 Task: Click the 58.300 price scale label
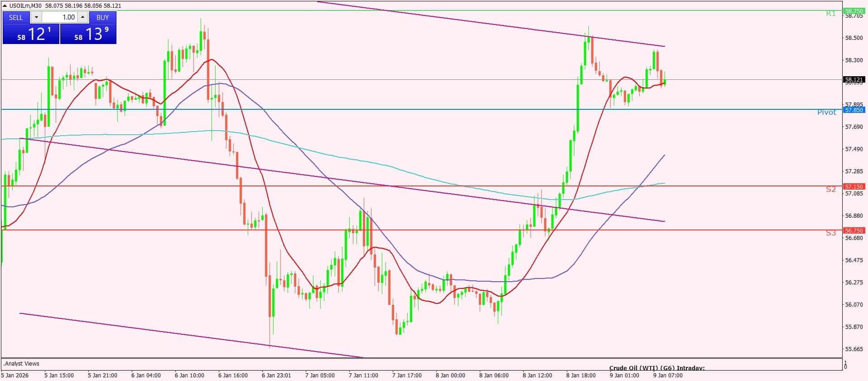tap(854, 60)
